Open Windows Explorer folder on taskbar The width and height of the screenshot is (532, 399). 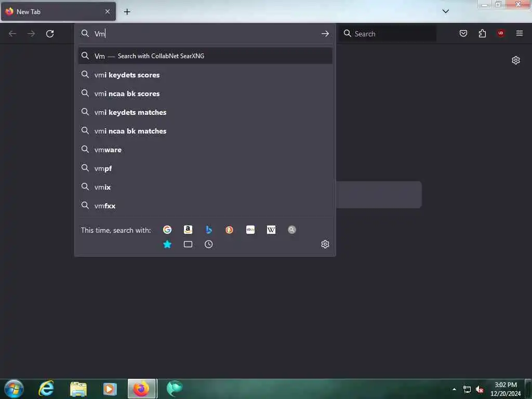click(x=78, y=389)
